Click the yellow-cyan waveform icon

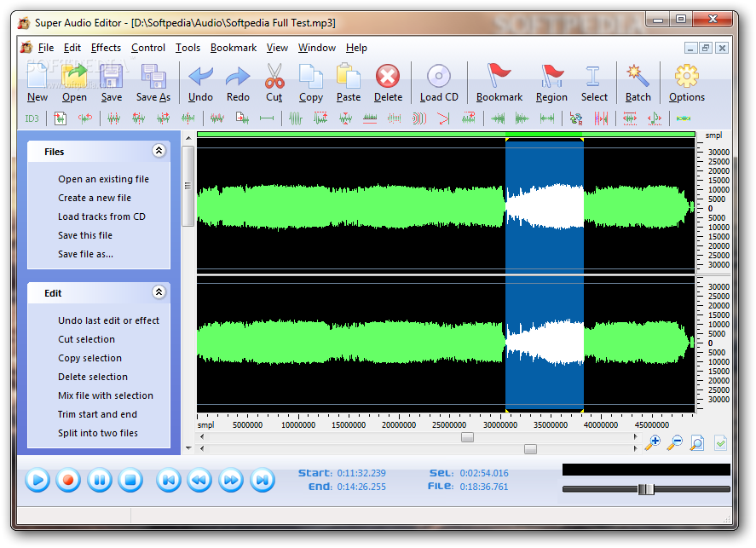click(x=684, y=118)
